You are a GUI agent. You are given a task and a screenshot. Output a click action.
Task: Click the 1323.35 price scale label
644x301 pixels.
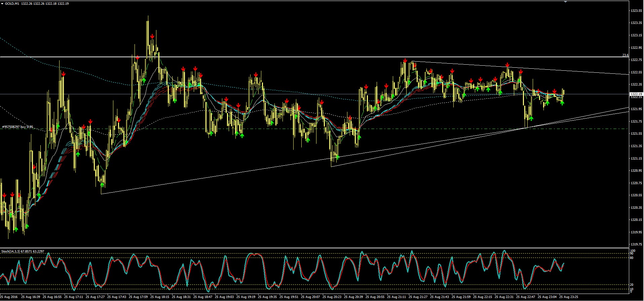tap(637, 23)
